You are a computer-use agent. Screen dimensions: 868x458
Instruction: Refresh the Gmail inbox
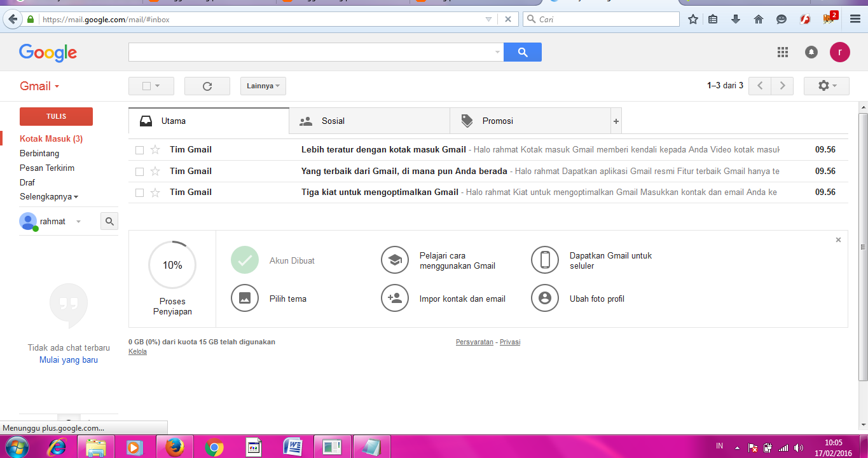(x=207, y=86)
